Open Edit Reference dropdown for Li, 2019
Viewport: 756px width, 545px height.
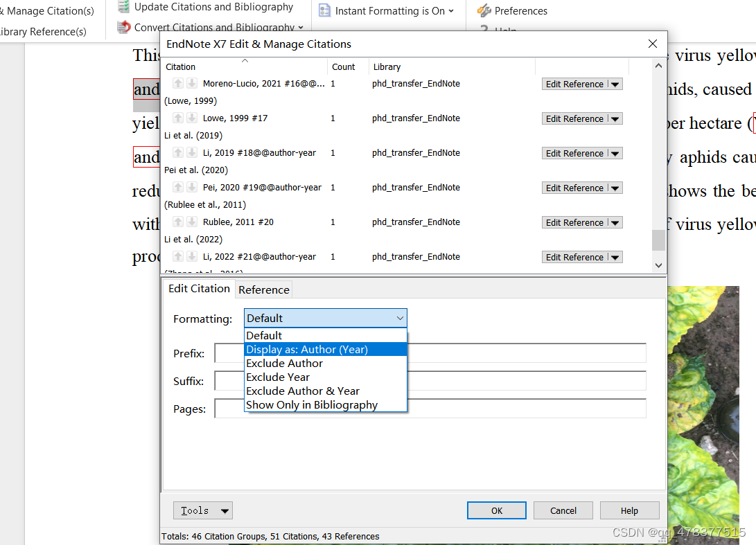(x=615, y=154)
